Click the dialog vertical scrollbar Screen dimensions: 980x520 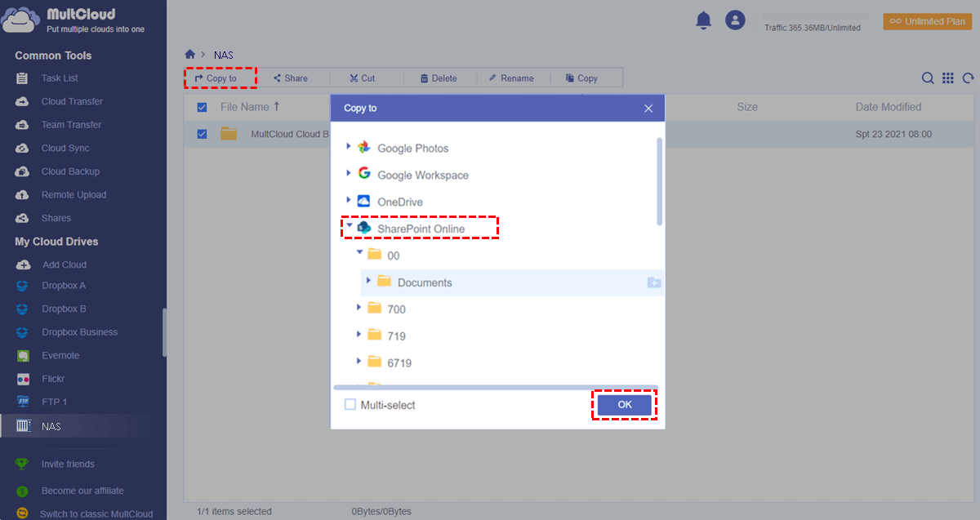[659, 181]
